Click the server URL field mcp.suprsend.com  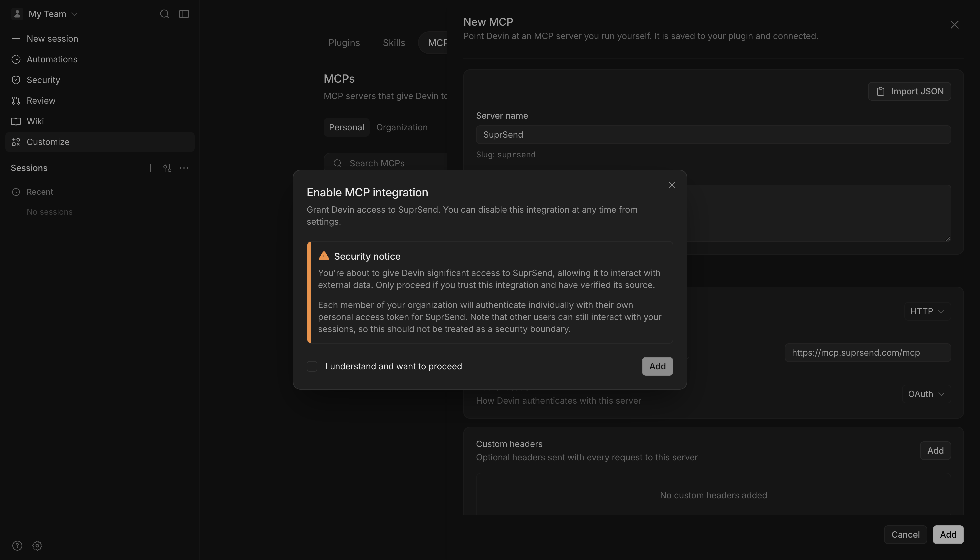click(x=868, y=353)
